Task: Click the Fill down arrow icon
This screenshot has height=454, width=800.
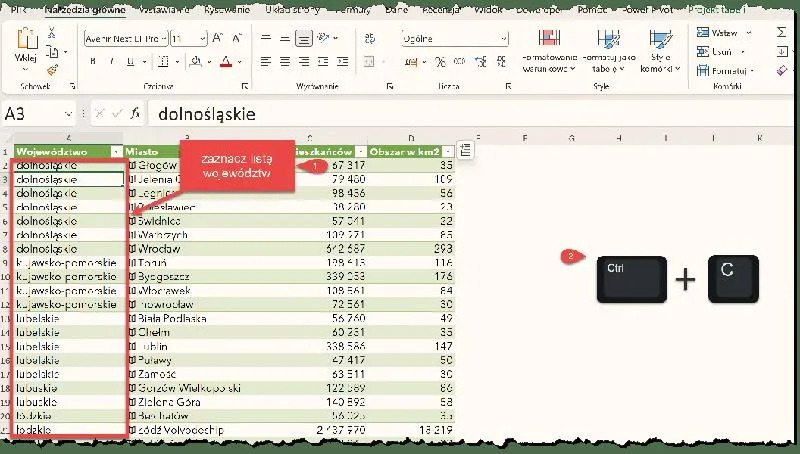Action: [x=781, y=52]
